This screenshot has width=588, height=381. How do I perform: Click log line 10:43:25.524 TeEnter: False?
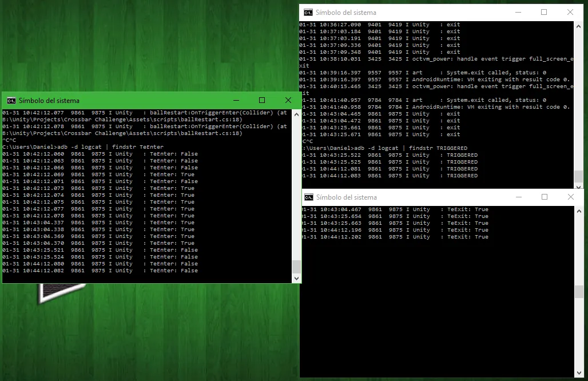click(x=100, y=257)
